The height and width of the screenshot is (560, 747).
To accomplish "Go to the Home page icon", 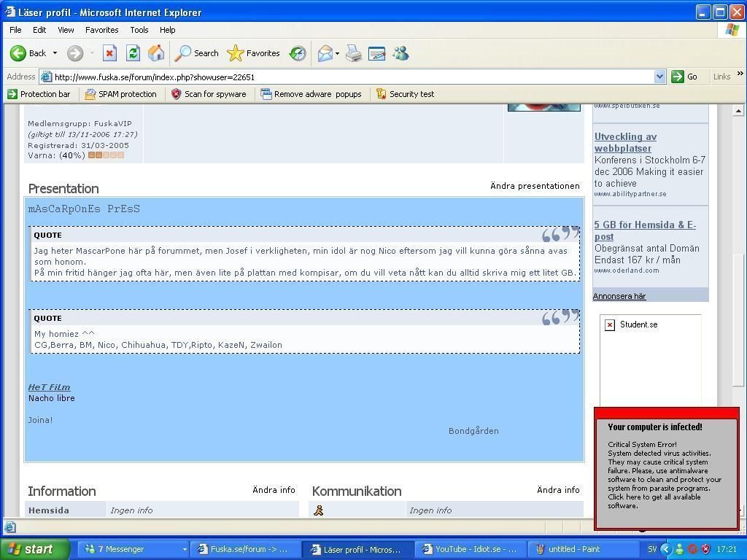I will (156, 53).
